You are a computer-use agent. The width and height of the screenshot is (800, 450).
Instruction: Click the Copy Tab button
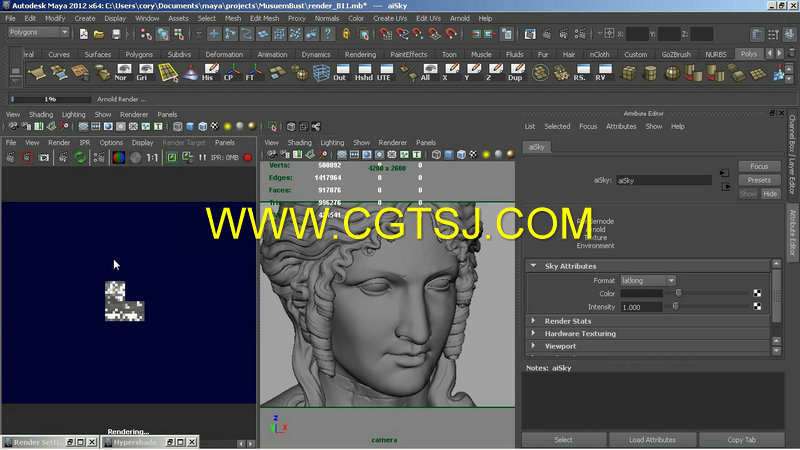coord(741,439)
